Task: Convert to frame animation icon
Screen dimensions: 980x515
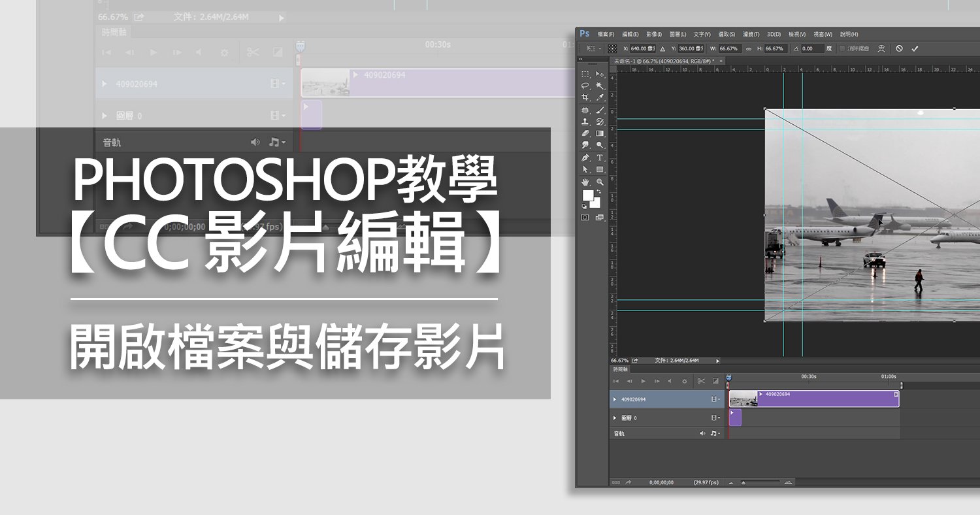Action: [616, 482]
